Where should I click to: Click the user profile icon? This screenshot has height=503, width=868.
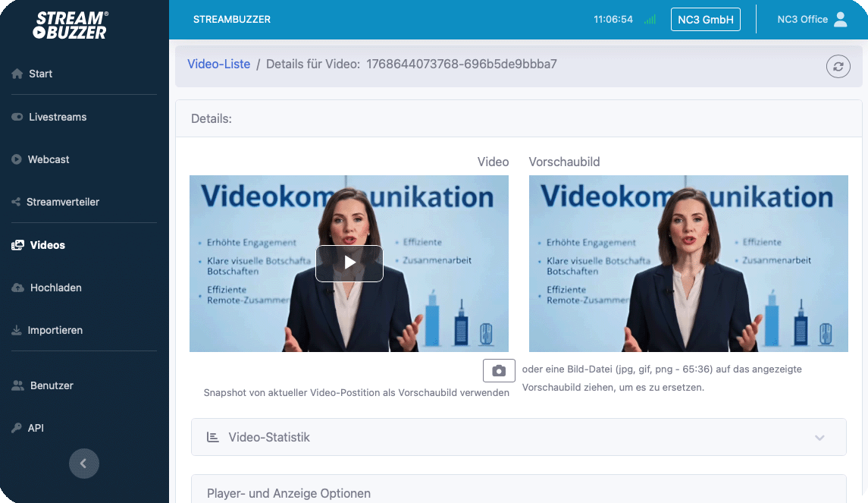[x=840, y=20]
